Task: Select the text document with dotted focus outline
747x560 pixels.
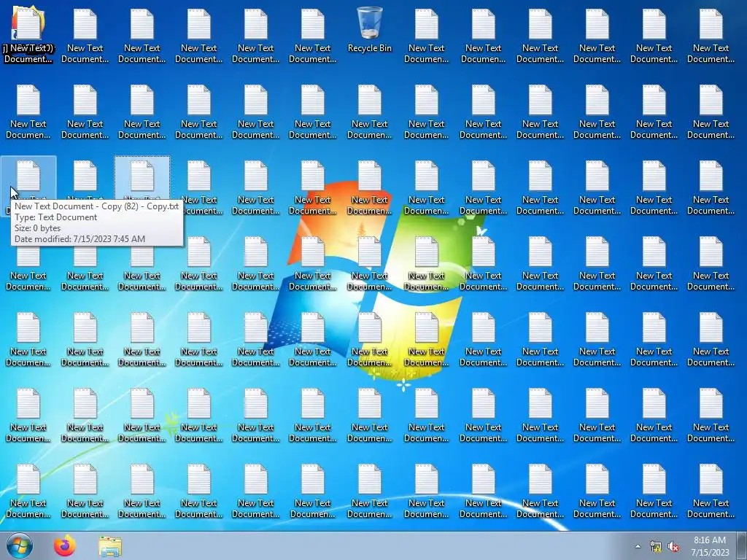Action: (x=142, y=178)
